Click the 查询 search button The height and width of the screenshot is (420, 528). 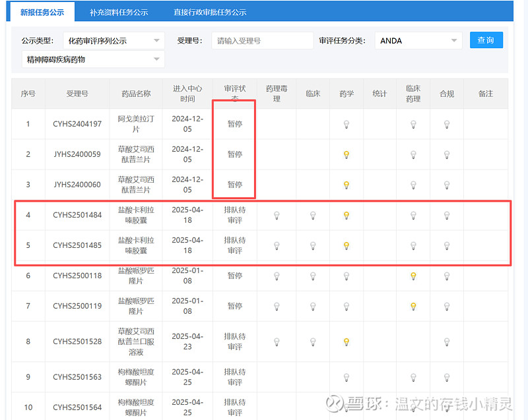point(486,40)
